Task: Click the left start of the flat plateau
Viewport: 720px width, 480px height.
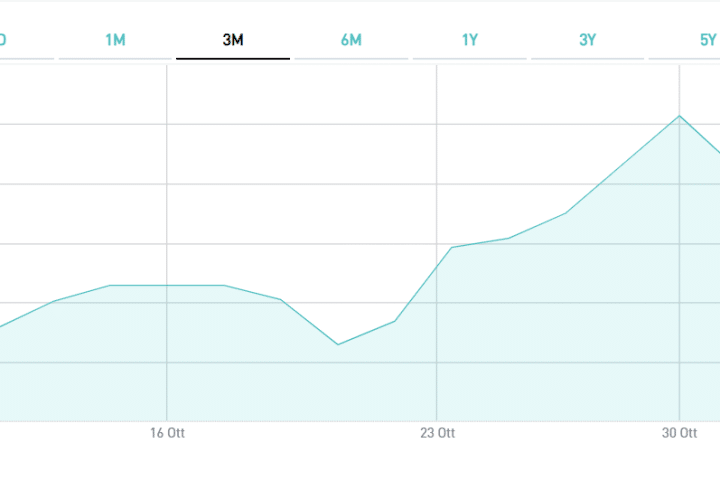Action: pos(110,286)
